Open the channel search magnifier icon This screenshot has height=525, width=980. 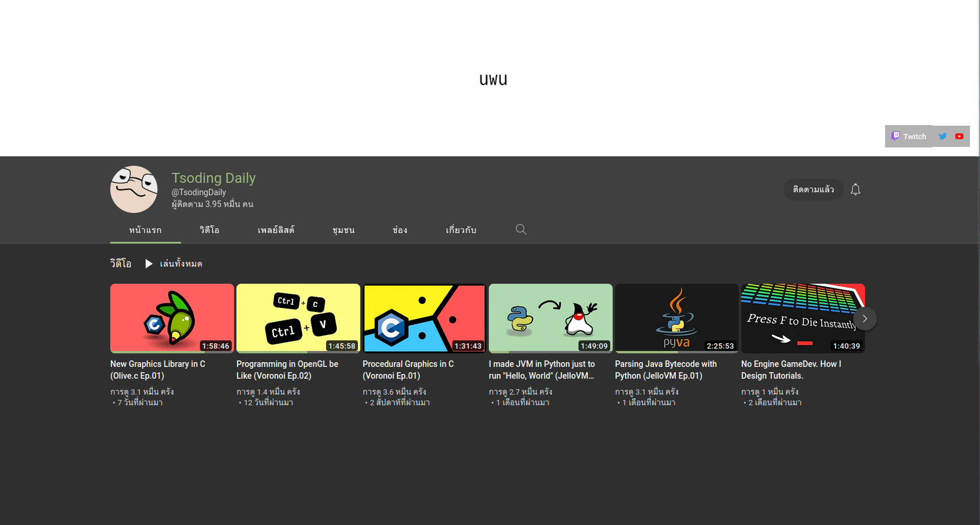[x=521, y=229]
